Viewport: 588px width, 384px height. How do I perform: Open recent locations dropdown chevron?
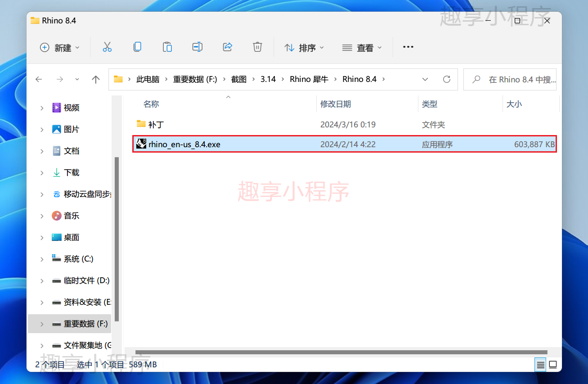[x=77, y=79]
